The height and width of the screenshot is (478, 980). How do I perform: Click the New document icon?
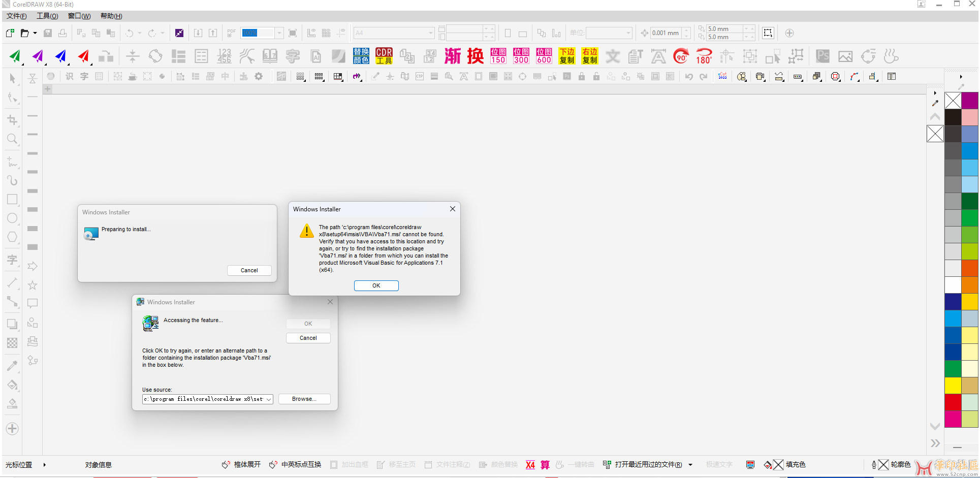(x=10, y=33)
